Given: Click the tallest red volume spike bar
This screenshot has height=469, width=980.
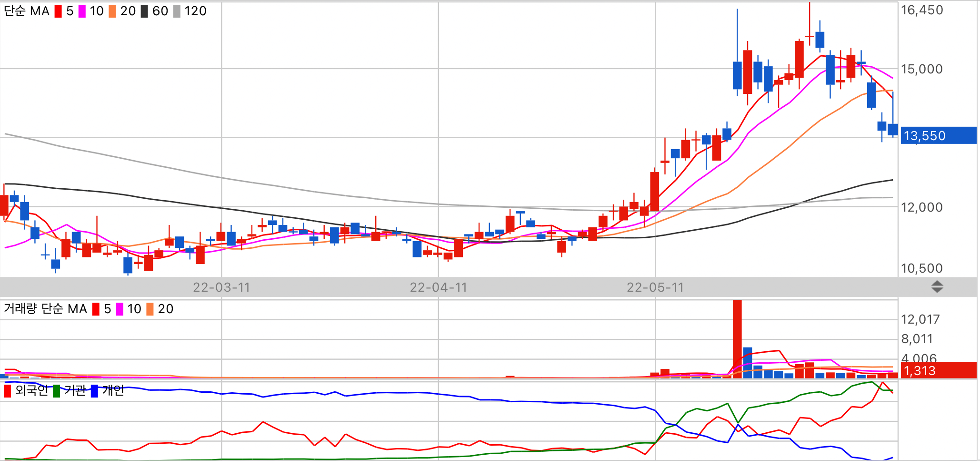Looking at the screenshot, I should [x=737, y=339].
